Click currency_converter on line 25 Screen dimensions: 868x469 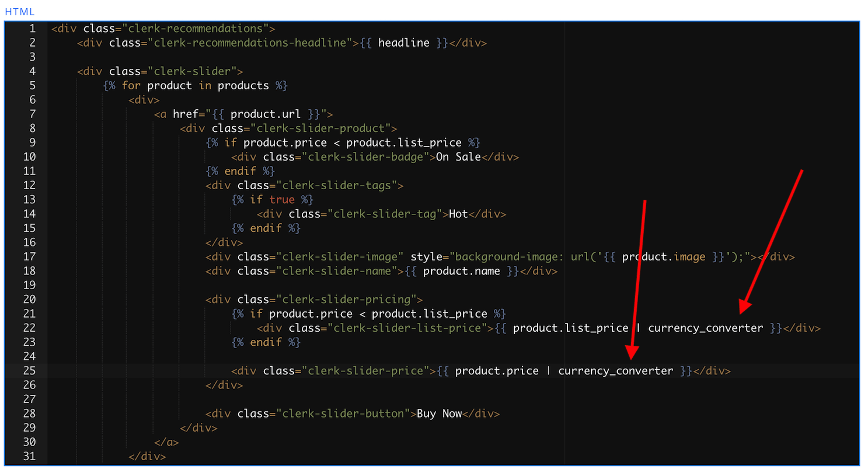tap(615, 371)
